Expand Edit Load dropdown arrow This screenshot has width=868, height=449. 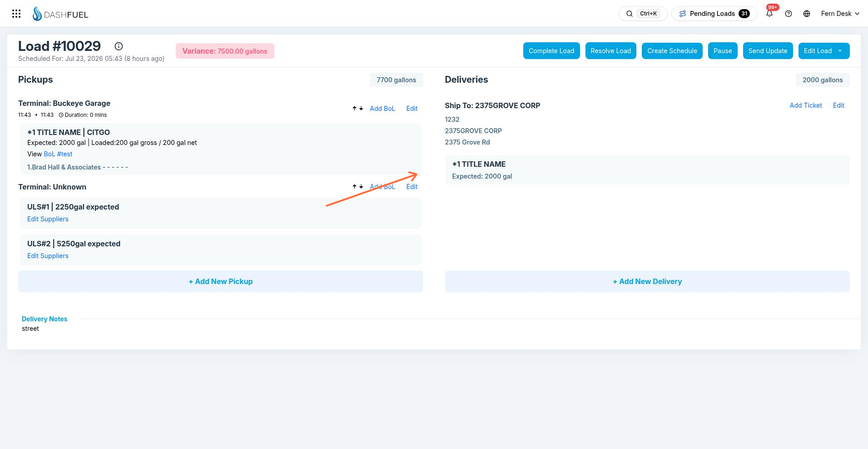point(840,51)
